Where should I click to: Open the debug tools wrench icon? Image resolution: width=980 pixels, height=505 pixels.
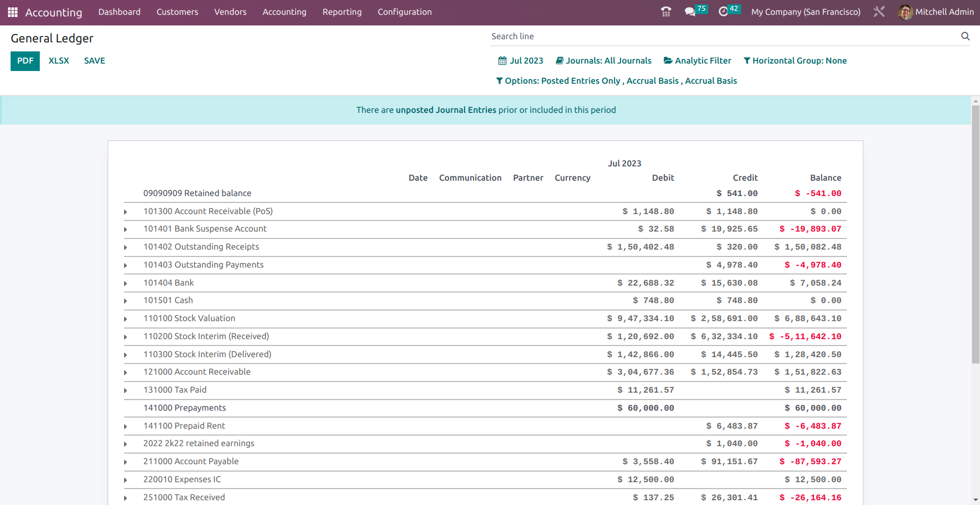(879, 12)
